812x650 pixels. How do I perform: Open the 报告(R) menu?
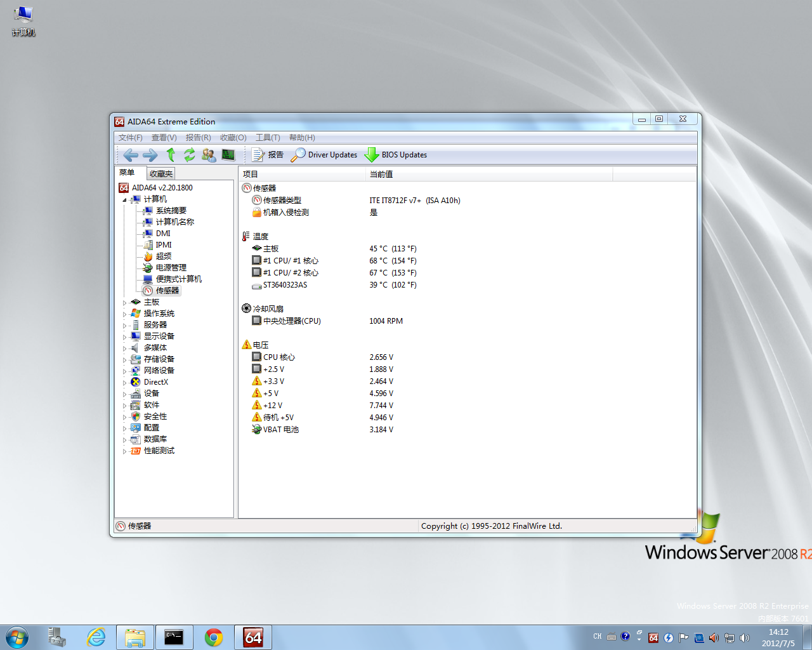198,138
